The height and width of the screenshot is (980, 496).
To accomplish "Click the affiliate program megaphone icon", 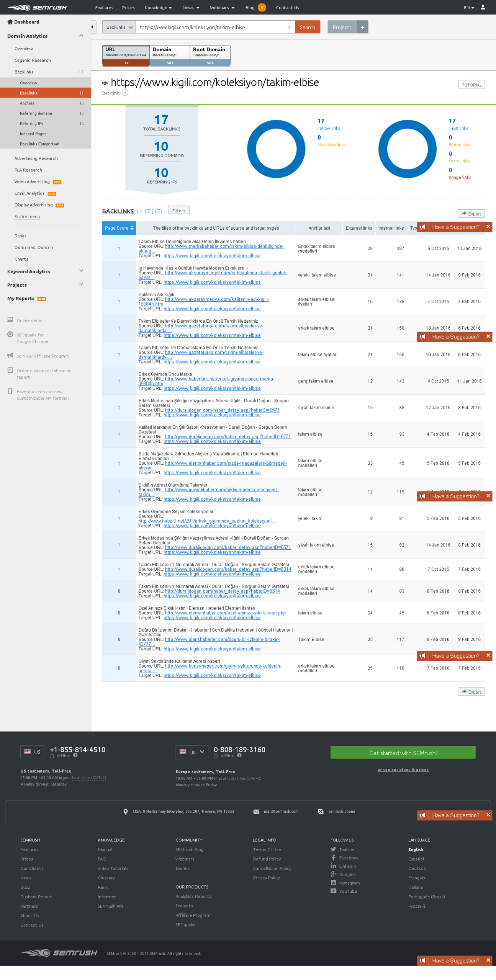I will click(x=10, y=355).
